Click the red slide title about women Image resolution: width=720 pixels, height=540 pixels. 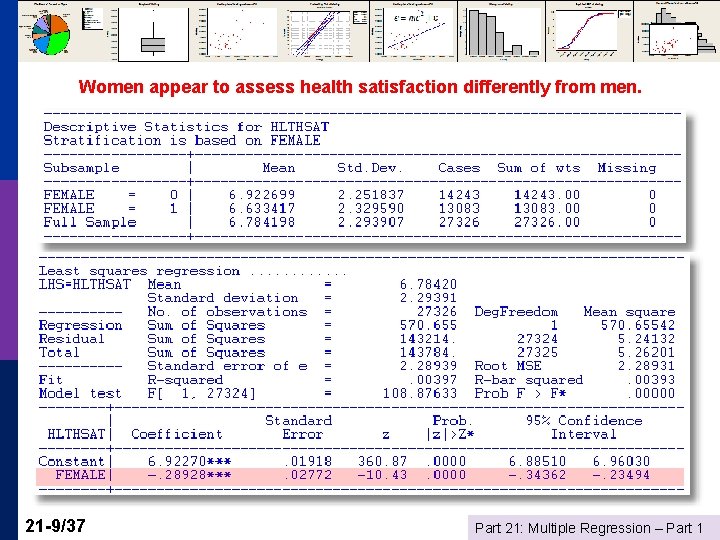[360, 86]
